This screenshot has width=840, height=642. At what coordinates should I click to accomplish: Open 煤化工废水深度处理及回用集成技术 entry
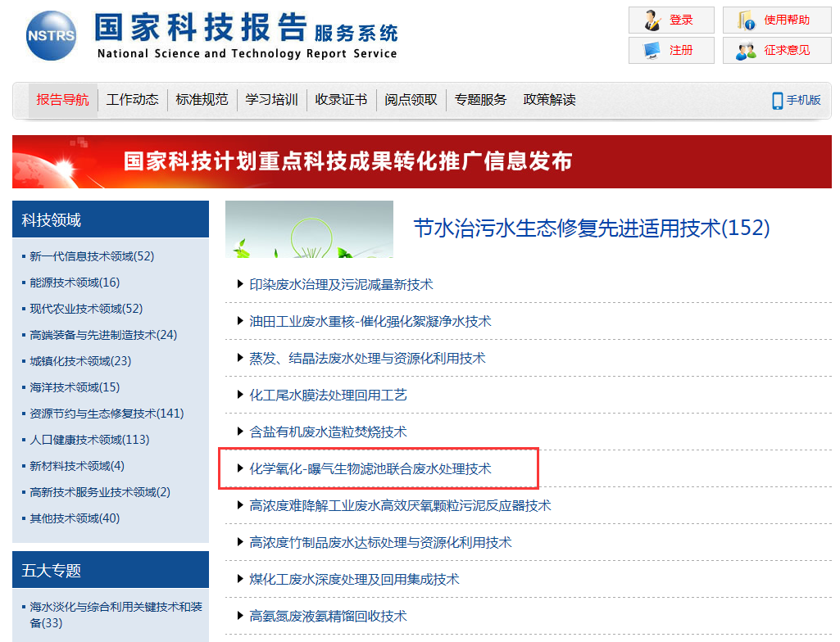click(x=354, y=580)
